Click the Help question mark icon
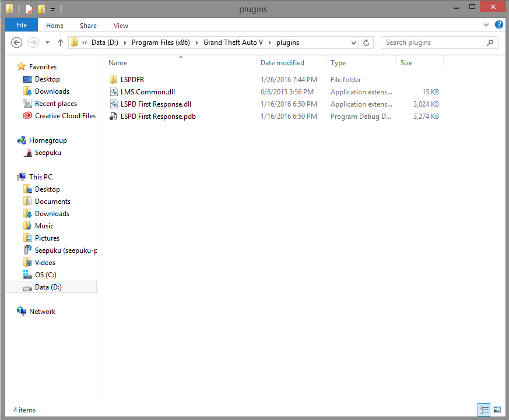 pyautogui.click(x=500, y=25)
